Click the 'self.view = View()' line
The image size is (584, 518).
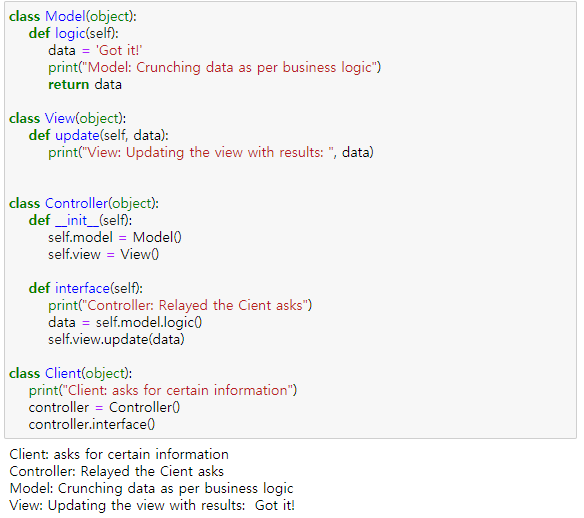click(104, 254)
